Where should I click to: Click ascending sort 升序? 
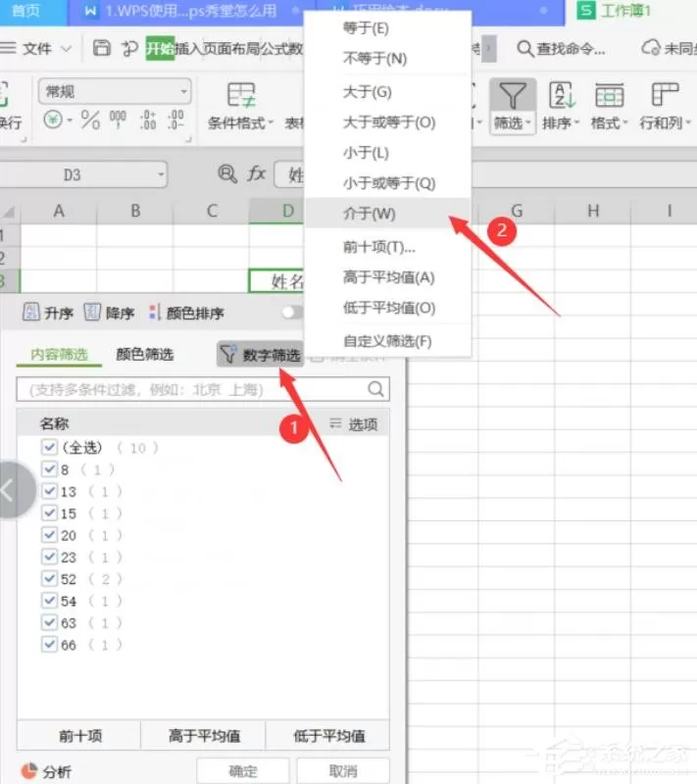click(x=47, y=313)
